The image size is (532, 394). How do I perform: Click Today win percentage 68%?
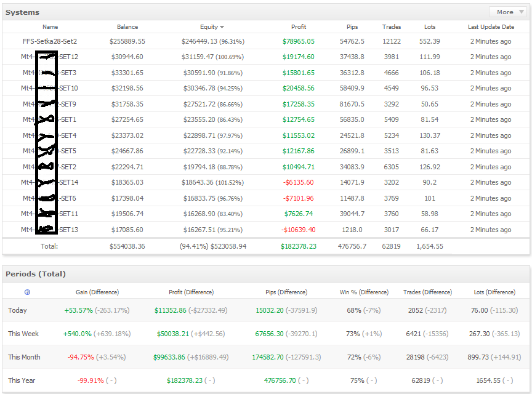tap(354, 310)
